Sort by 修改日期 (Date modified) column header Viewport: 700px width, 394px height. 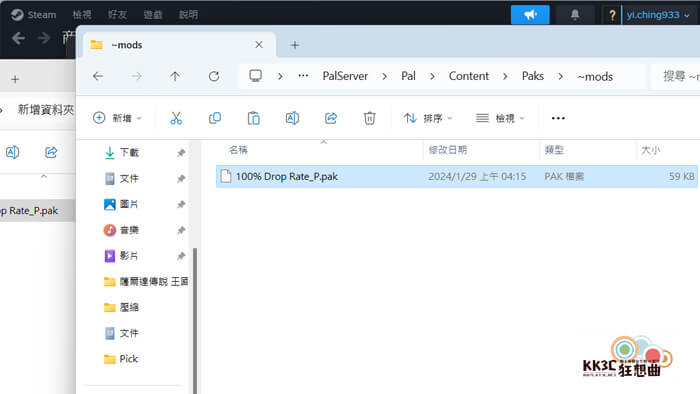pos(448,150)
